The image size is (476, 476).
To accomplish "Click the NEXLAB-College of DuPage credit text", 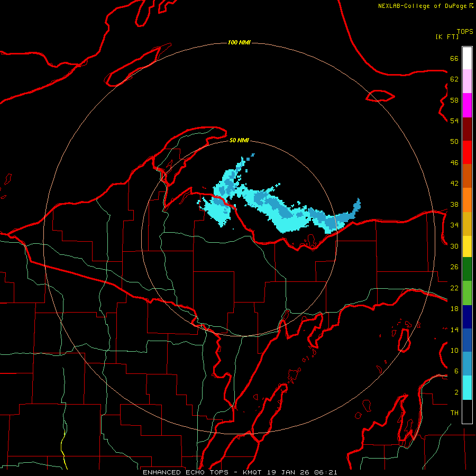I will [423, 6].
